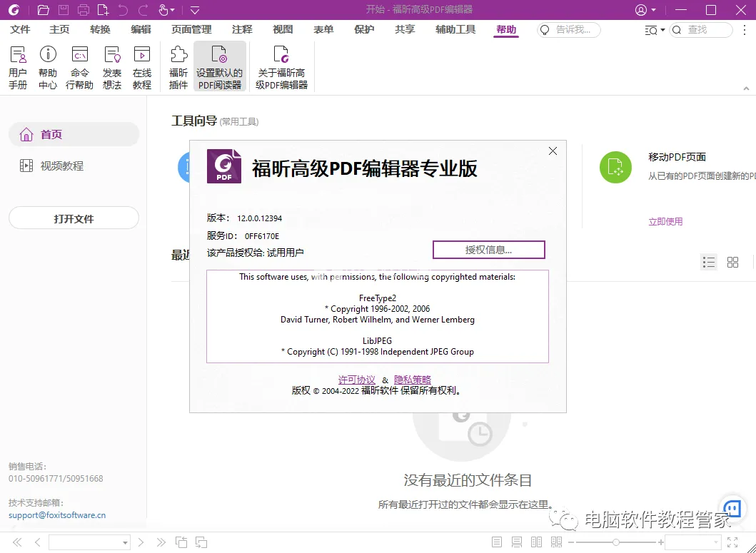Screen dimensions: 756x553
Task: Click the 告诉我 tell-me search box
Action: pyautogui.click(x=569, y=30)
